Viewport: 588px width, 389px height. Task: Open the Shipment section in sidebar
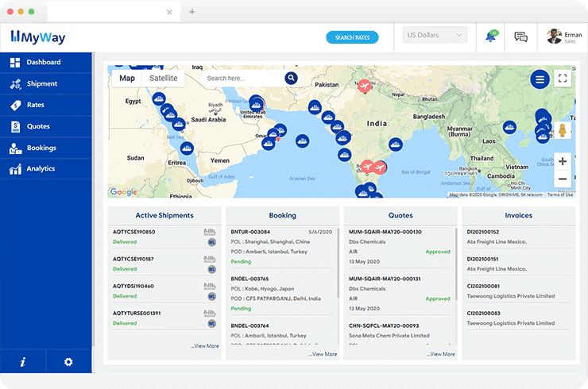(46, 83)
